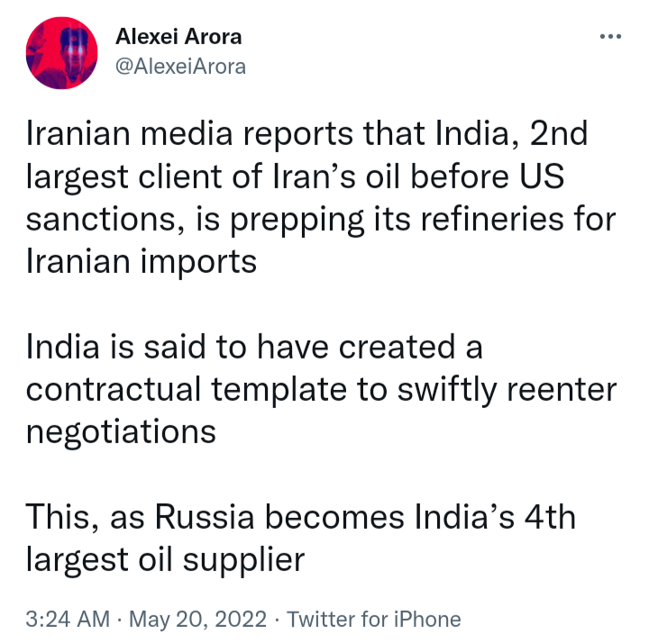Image resolution: width=649 pixels, height=644 pixels.
Task: Click the May 20, 2022 date
Action: (197, 619)
